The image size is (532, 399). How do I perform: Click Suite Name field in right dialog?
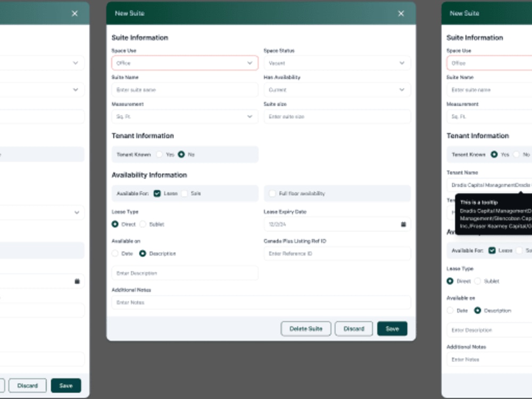point(489,90)
